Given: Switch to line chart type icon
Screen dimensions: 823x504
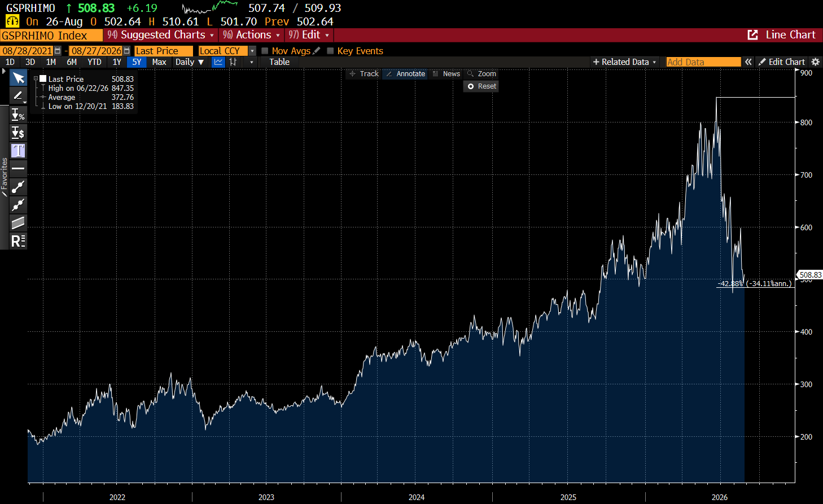Looking at the screenshot, I should coord(218,62).
